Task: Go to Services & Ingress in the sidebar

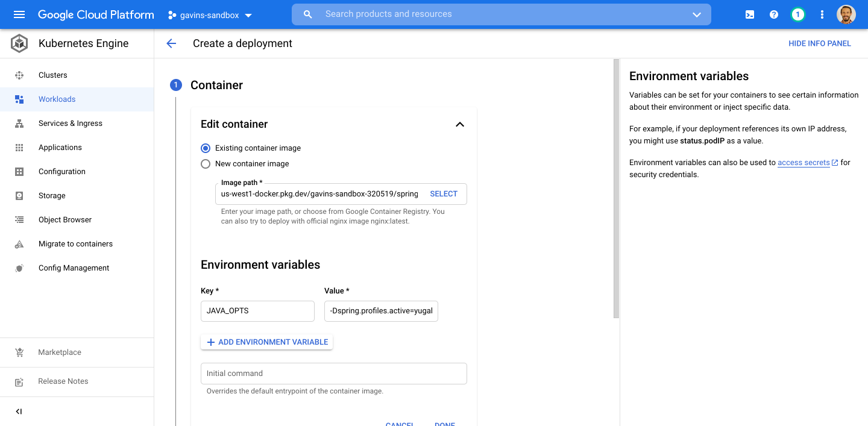Action: pos(70,123)
